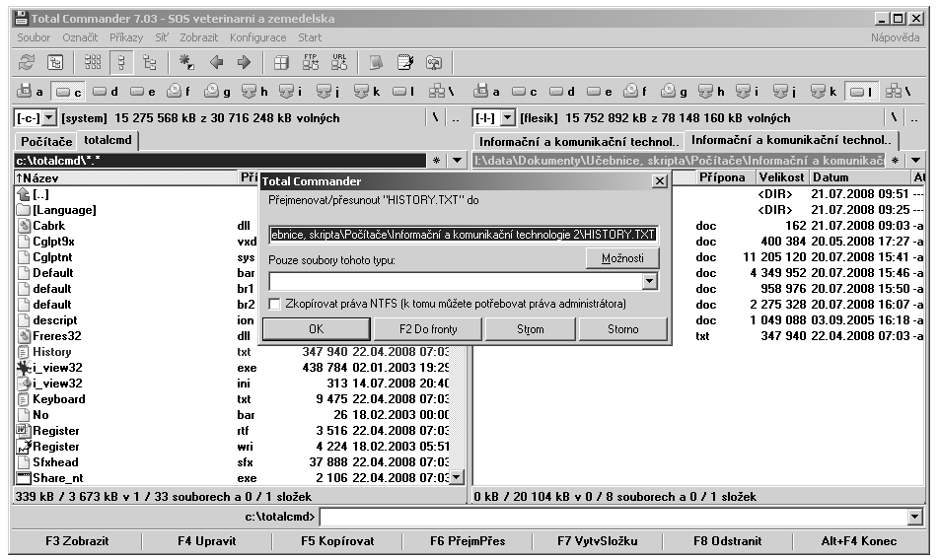Enable copying NTFS permissions checkbox
The height and width of the screenshot is (560, 939).
[x=275, y=304]
